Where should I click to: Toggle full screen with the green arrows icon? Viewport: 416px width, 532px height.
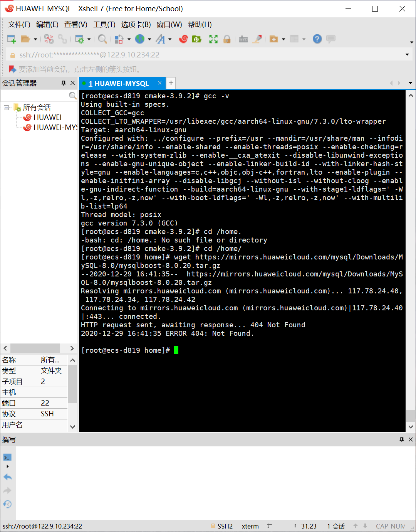point(213,39)
